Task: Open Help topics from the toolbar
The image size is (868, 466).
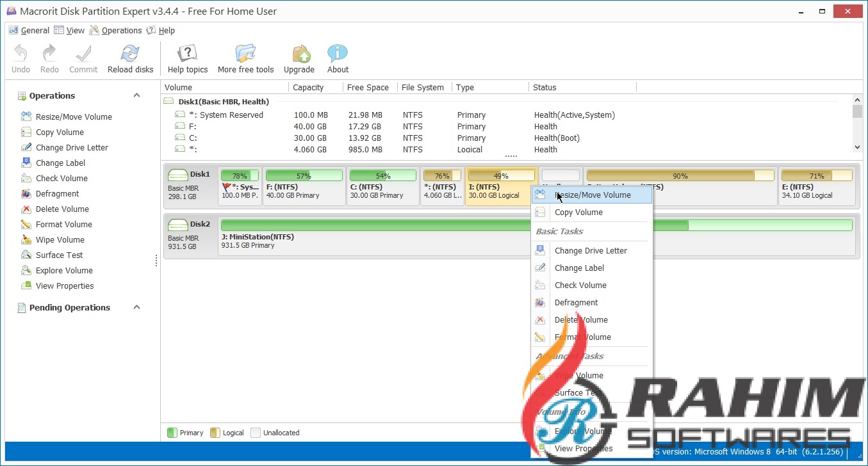Action: point(188,59)
